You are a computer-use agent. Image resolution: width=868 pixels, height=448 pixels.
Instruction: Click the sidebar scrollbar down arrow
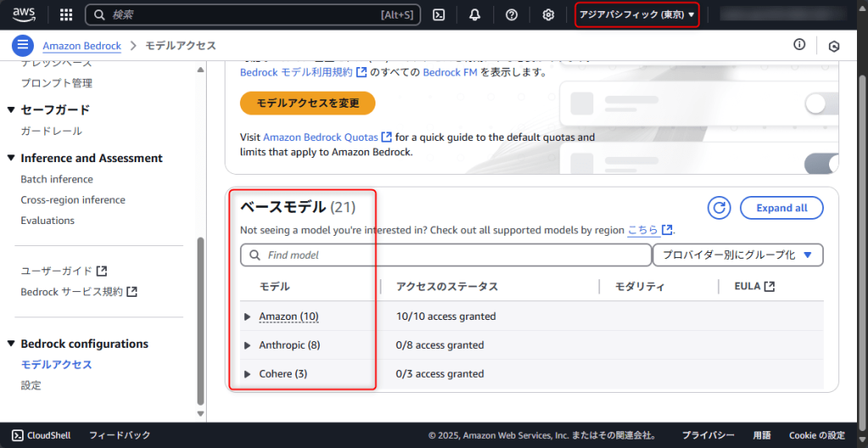click(200, 413)
